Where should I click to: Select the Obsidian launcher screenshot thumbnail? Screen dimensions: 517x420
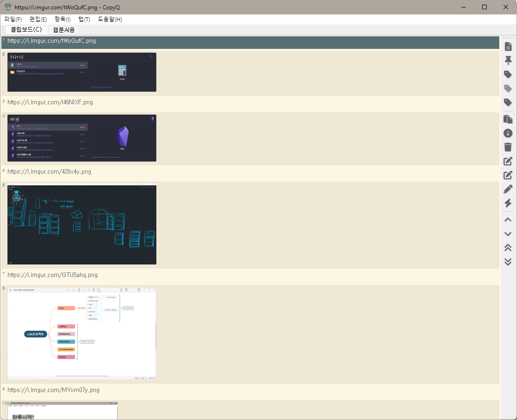(82, 138)
